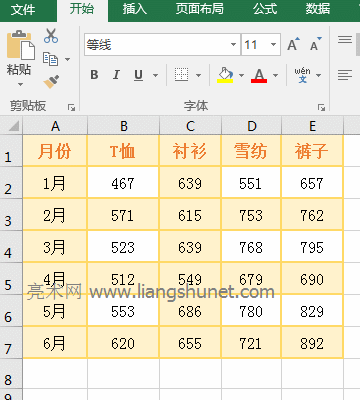The image size is (360, 400).
Task: Select the Format Painter brush
Action: (51, 81)
